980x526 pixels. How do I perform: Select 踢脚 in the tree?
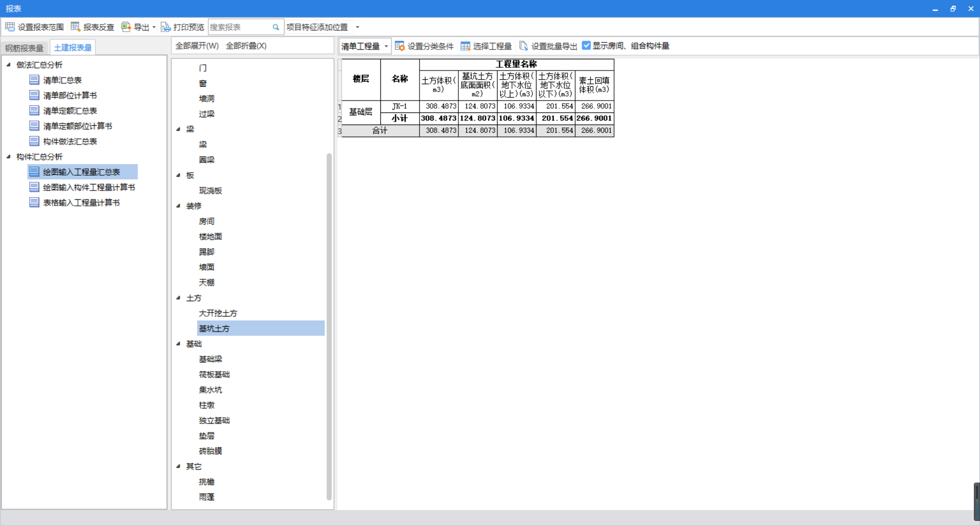207,252
